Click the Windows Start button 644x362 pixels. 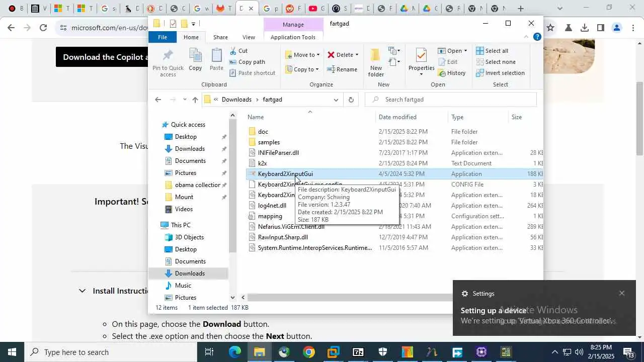click(x=12, y=352)
